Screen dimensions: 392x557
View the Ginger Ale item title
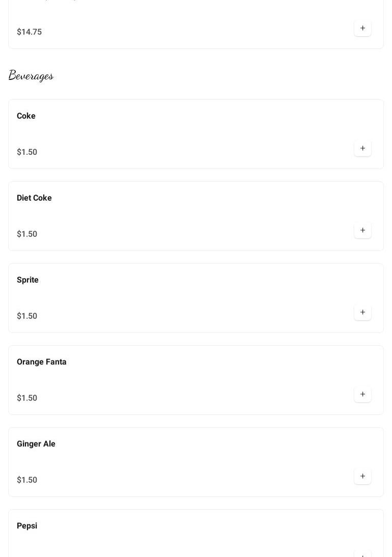36,444
